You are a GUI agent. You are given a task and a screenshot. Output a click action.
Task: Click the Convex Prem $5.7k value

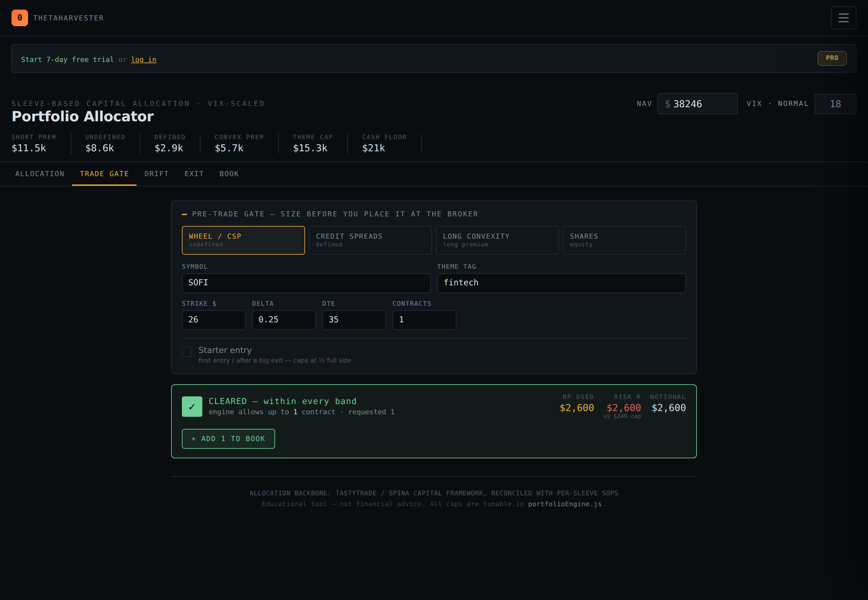point(229,148)
